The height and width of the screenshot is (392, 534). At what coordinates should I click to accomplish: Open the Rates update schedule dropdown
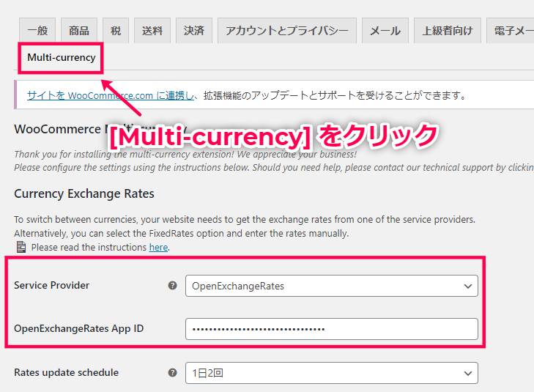tap(332, 373)
